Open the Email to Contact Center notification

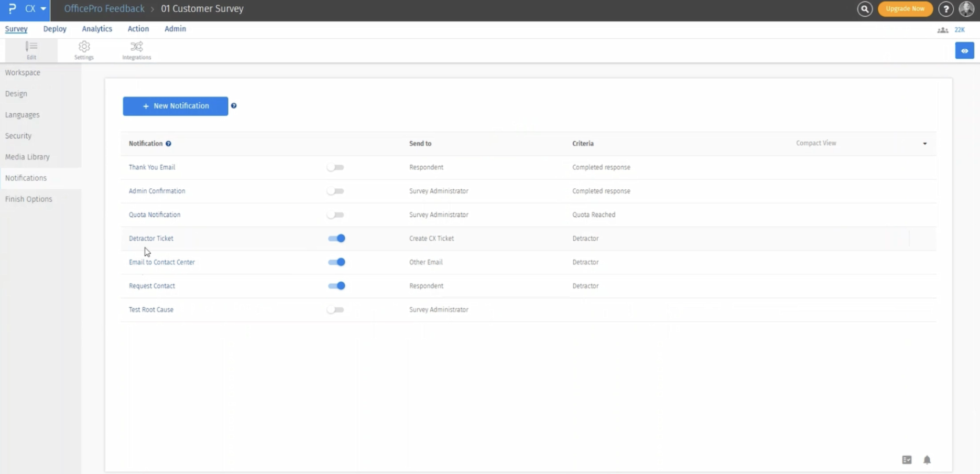(162, 262)
